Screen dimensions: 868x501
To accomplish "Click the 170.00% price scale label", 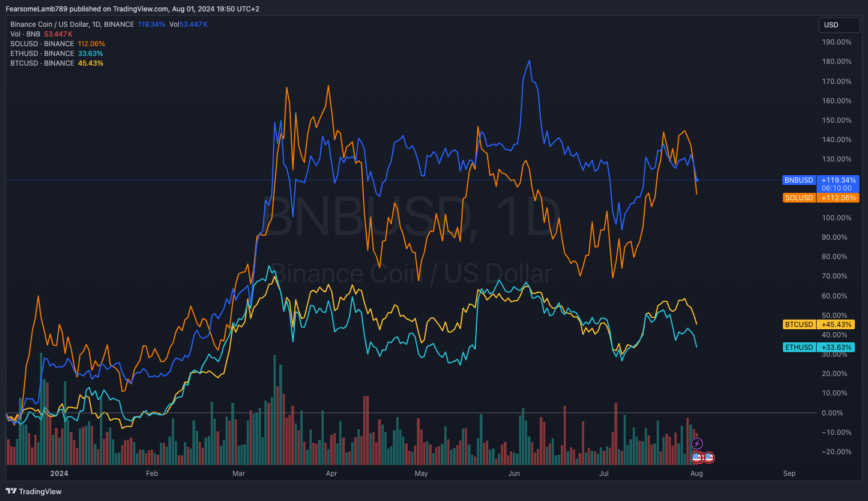I will pyautogui.click(x=837, y=82).
